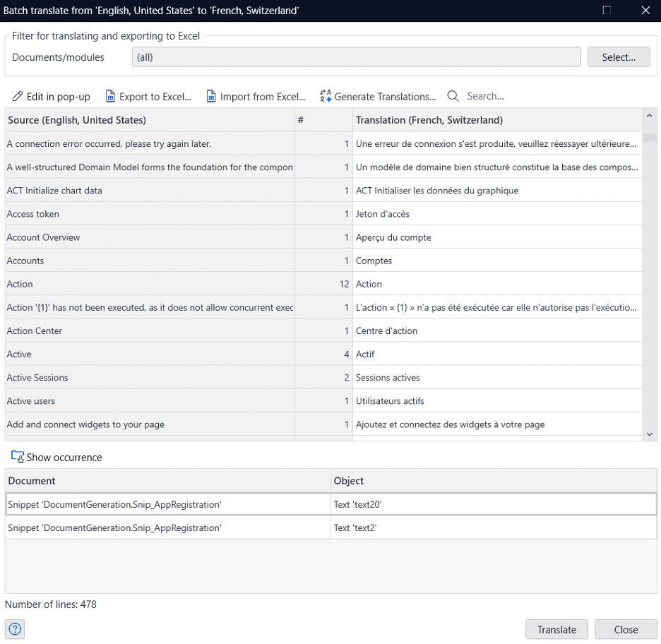Image resolution: width=661 pixels, height=644 pixels.
Task: Select the 'Access token' source row
Action: click(x=149, y=214)
